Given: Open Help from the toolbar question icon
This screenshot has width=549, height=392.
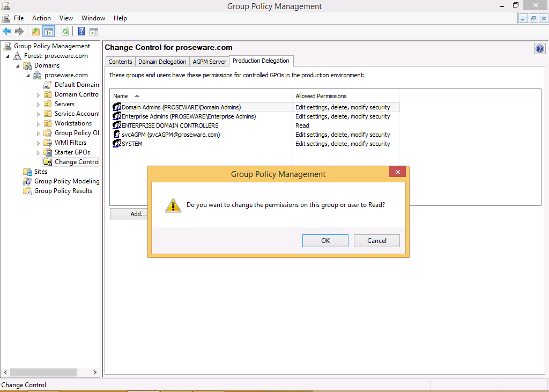Looking at the screenshot, I should [81, 32].
